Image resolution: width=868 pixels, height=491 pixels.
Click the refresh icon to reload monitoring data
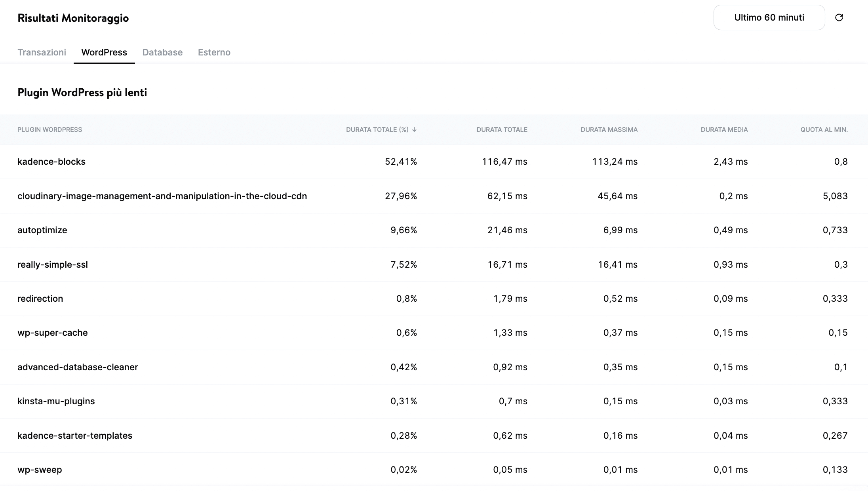(x=839, y=17)
